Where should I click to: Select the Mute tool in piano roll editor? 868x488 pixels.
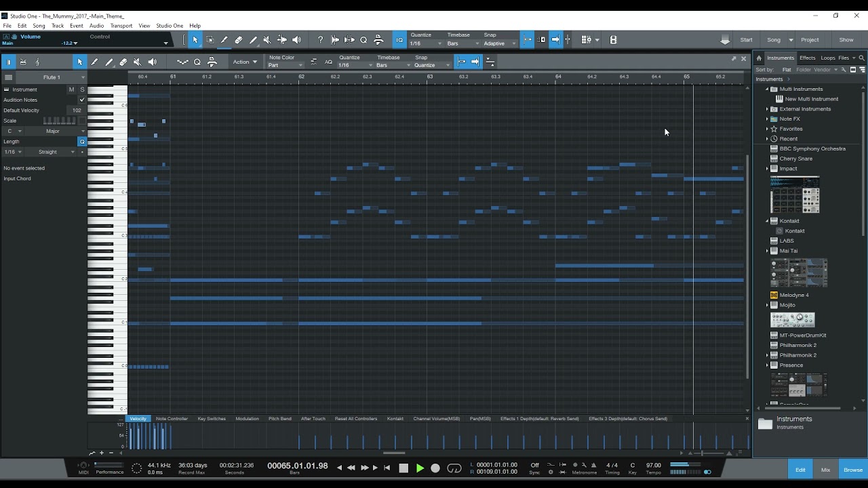point(137,62)
